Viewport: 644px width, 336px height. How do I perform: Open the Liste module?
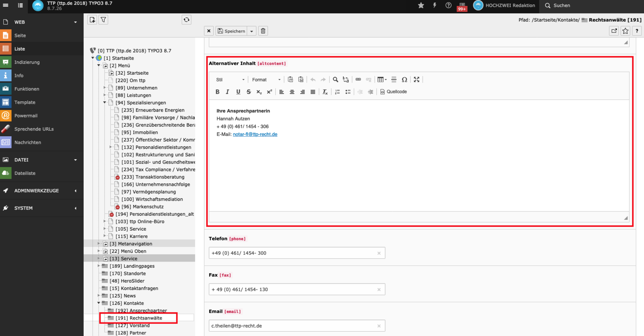tap(20, 49)
